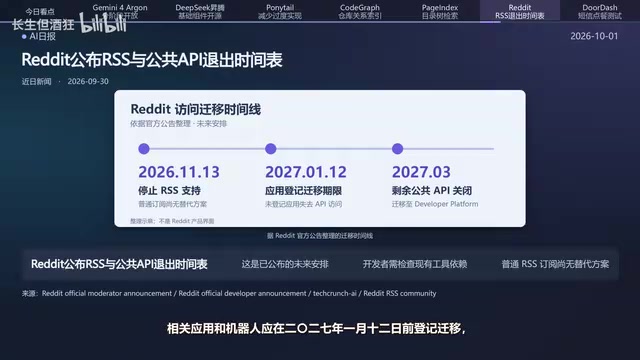640x360 pixels.
Task: Click the date 2026.11.13
Action: point(179,172)
